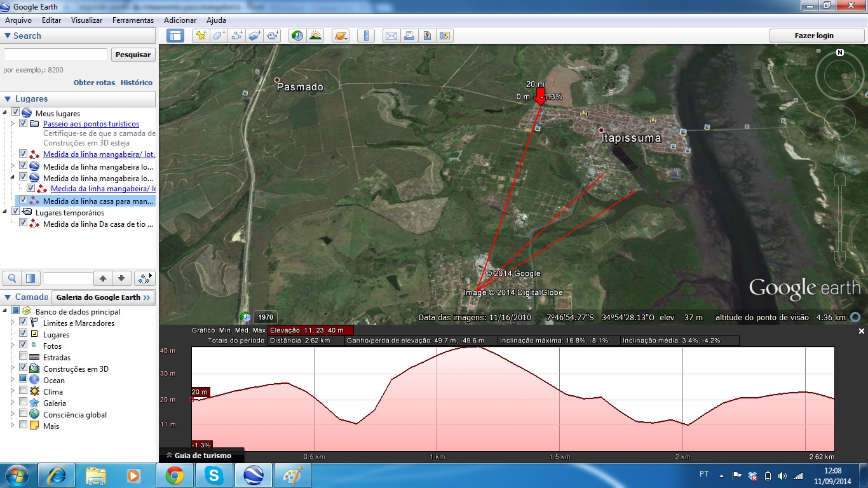Toggle the sidebar visibility button
Image resolution: width=868 pixels, height=488 pixels.
click(x=175, y=36)
